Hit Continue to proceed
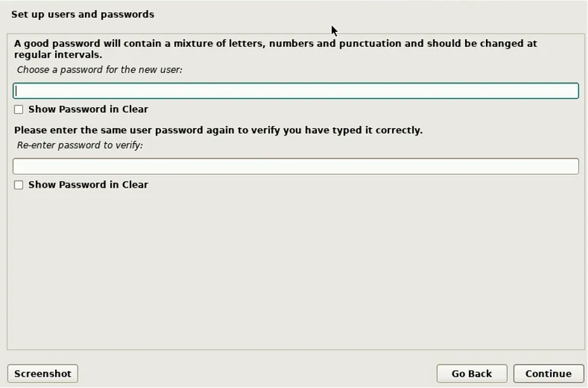 [x=548, y=373]
